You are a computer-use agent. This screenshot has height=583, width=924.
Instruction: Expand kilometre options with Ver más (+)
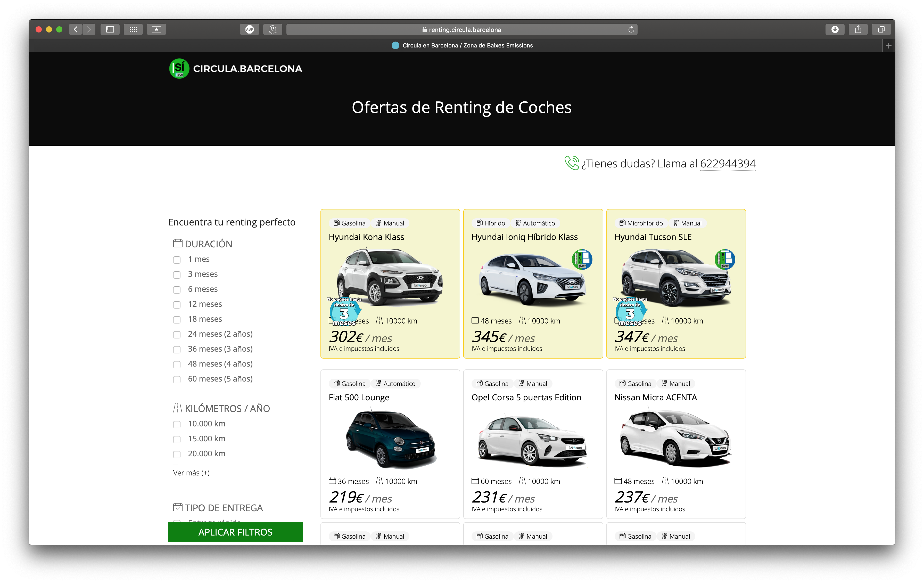coord(192,473)
